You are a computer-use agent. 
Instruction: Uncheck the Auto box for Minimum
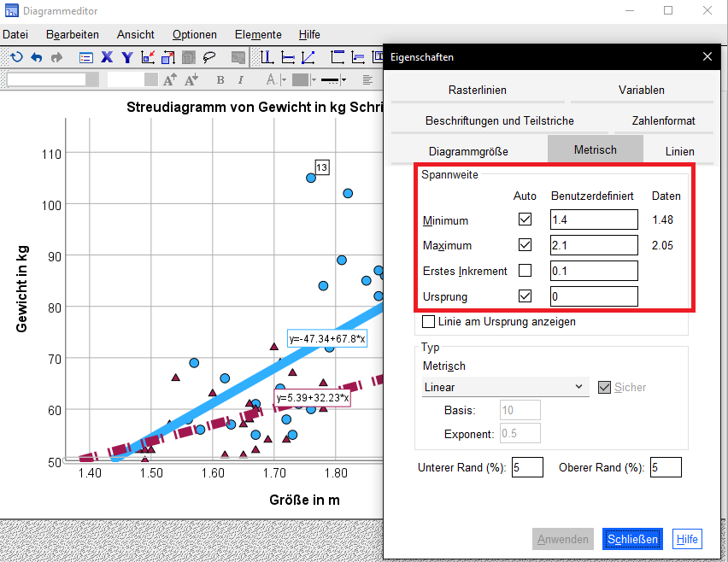pos(525,220)
